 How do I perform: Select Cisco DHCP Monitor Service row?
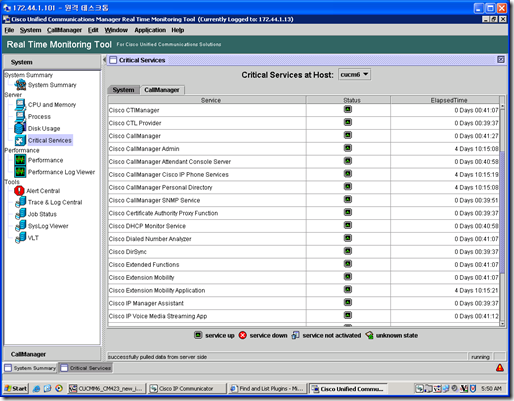[303, 226]
